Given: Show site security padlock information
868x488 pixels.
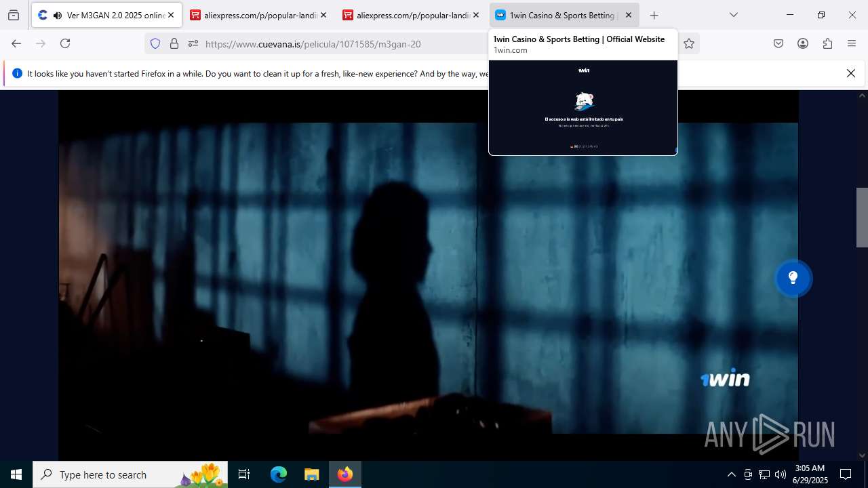Looking at the screenshot, I should (174, 43).
